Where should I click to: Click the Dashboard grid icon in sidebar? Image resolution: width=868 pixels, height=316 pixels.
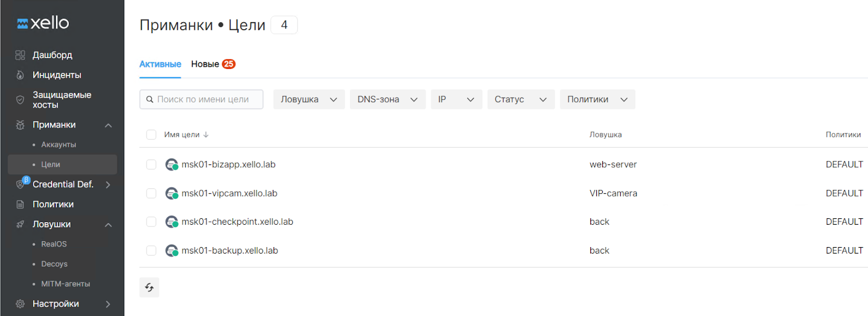pyautogui.click(x=20, y=55)
